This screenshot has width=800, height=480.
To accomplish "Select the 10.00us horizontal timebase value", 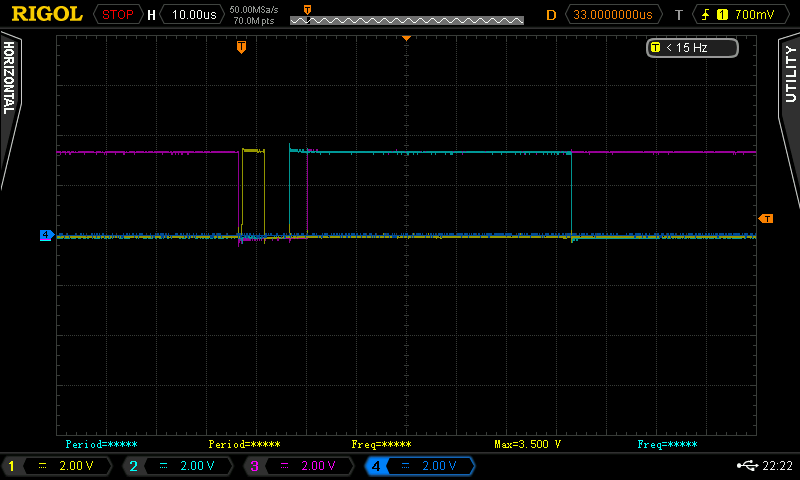I will 193,14.
